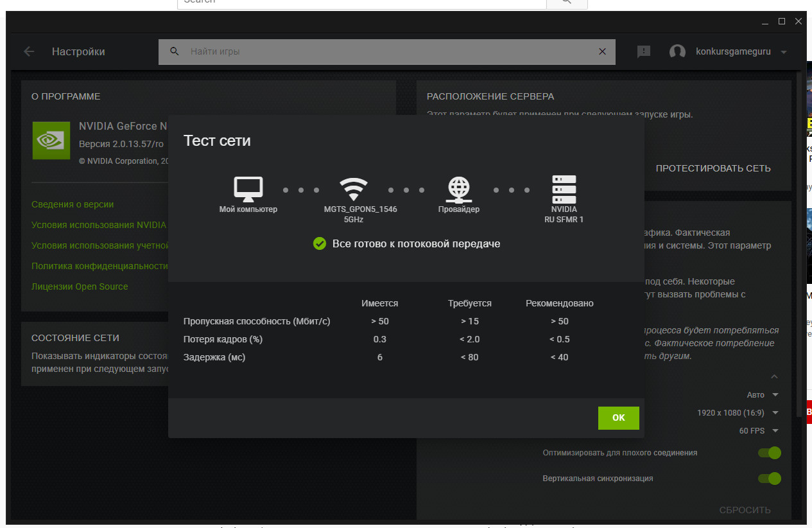Viewport: 812px width, 528px height.
Task: Click the Мой компьютер monitor icon
Action: (248, 188)
